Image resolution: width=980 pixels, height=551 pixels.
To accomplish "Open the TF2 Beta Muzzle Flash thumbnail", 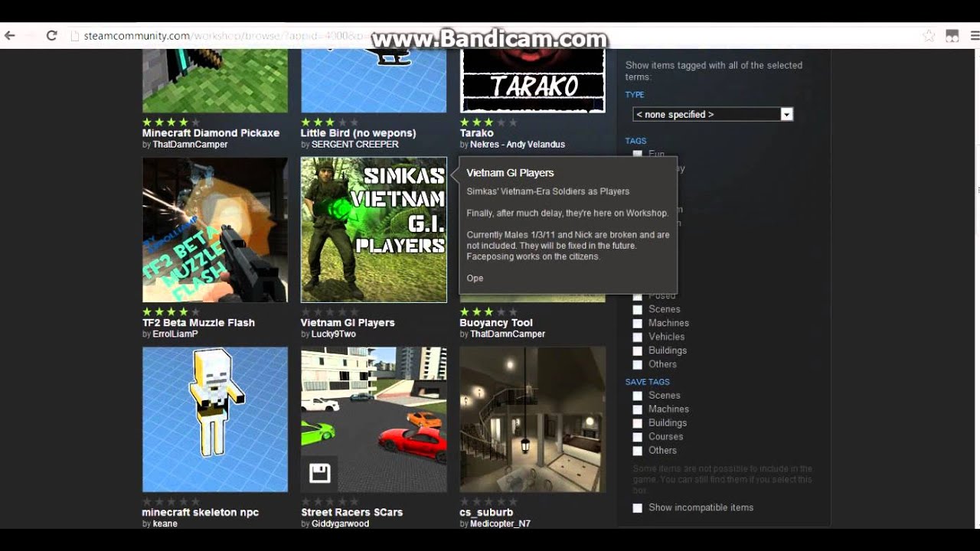I will (215, 230).
